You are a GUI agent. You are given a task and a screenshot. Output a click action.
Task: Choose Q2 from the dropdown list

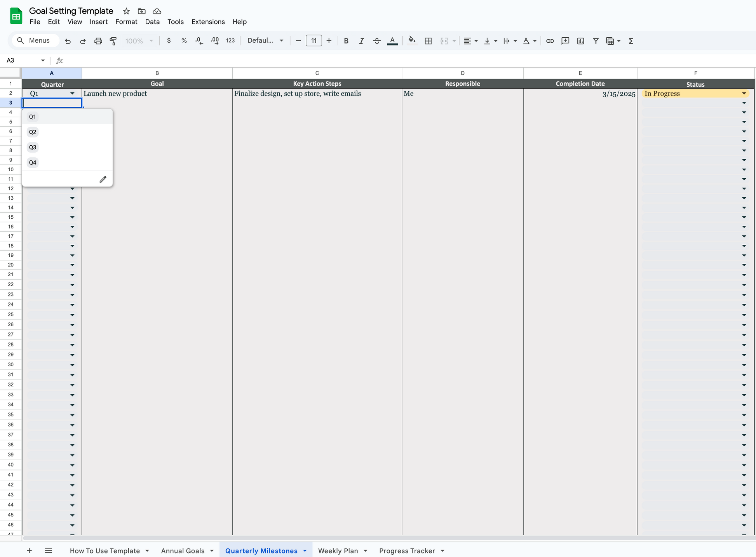pos(67,132)
